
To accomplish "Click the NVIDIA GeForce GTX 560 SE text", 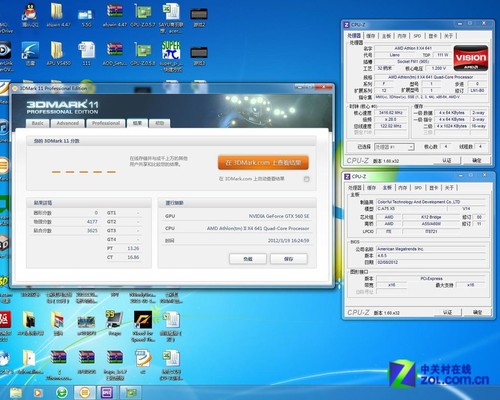I will 279,216.
